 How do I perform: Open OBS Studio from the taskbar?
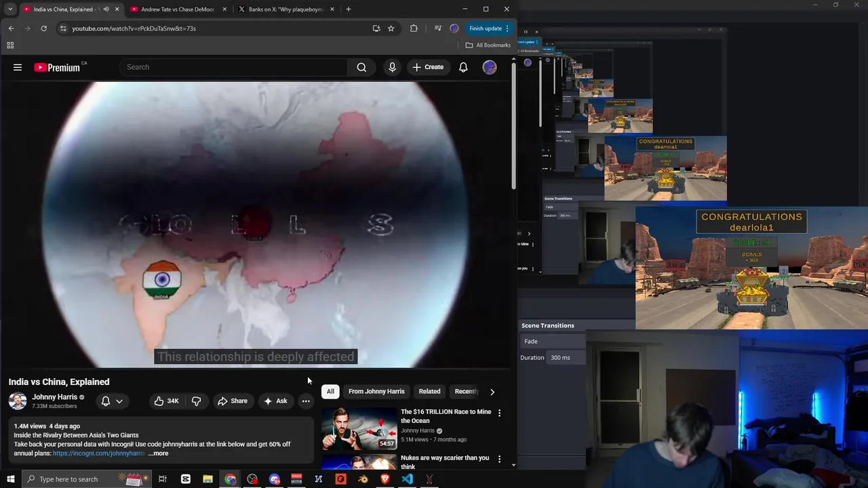tap(252, 479)
